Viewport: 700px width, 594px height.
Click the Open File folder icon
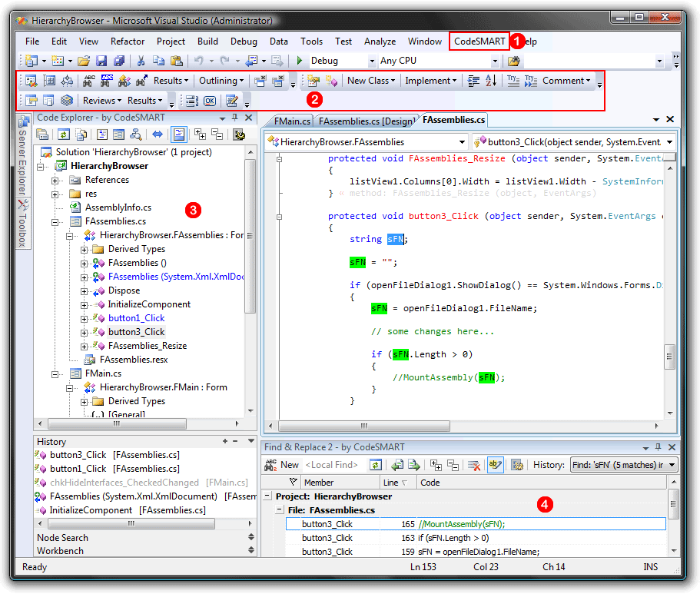[x=84, y=61]
